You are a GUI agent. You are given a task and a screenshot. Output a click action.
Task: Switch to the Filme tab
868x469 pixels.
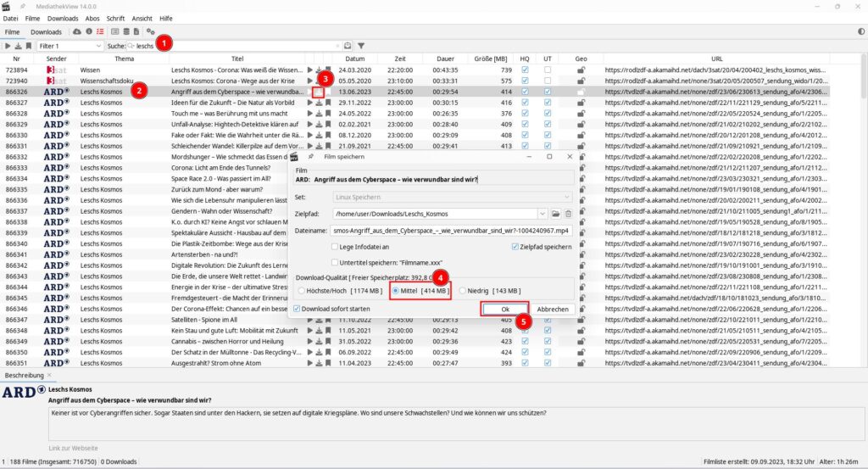tap(12, 32)
